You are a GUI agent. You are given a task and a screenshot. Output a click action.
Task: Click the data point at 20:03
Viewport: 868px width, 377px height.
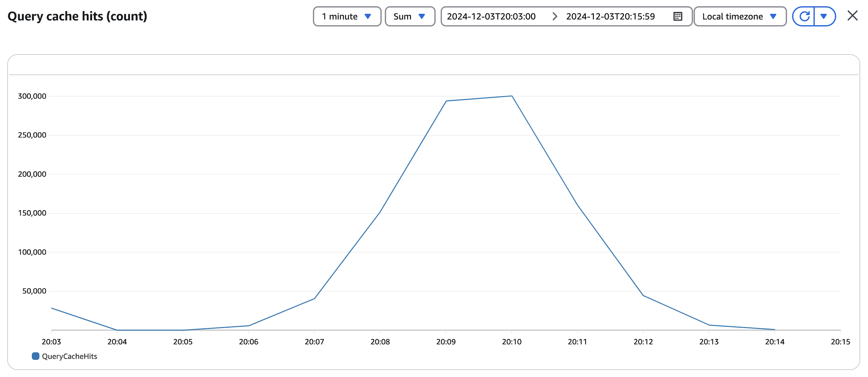(x=52, y=308)
